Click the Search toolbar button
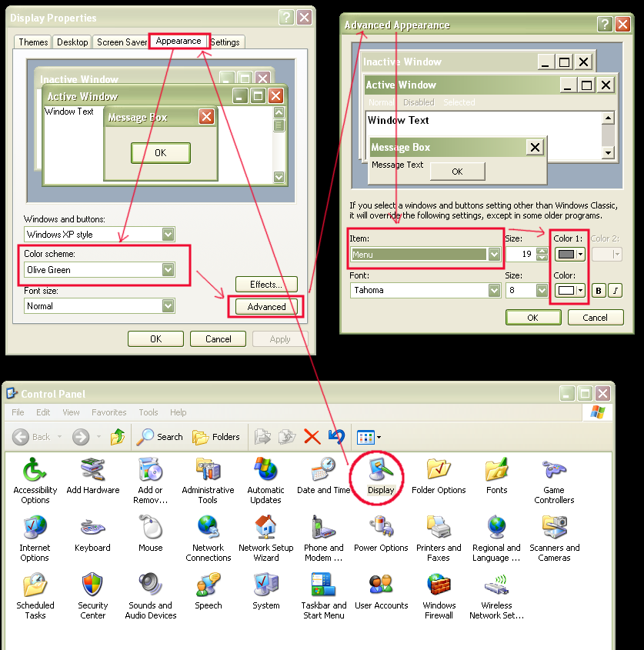 tap(160, 437)
